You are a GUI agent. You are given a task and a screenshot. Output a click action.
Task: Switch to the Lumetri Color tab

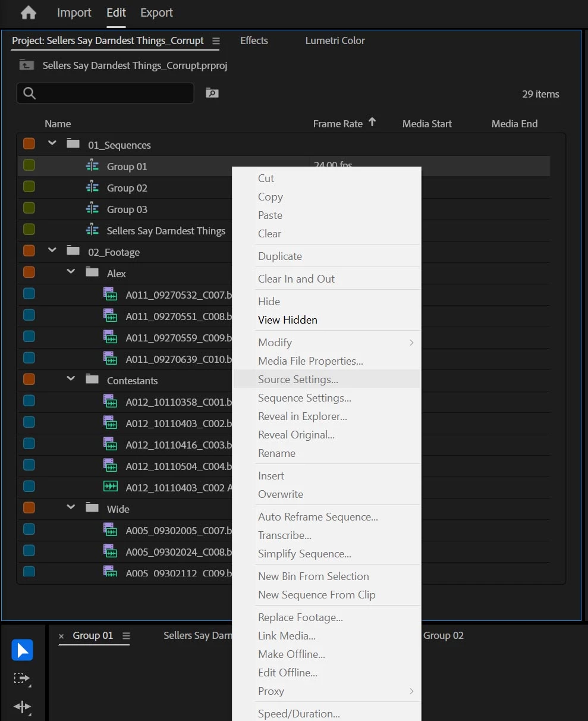335,40
